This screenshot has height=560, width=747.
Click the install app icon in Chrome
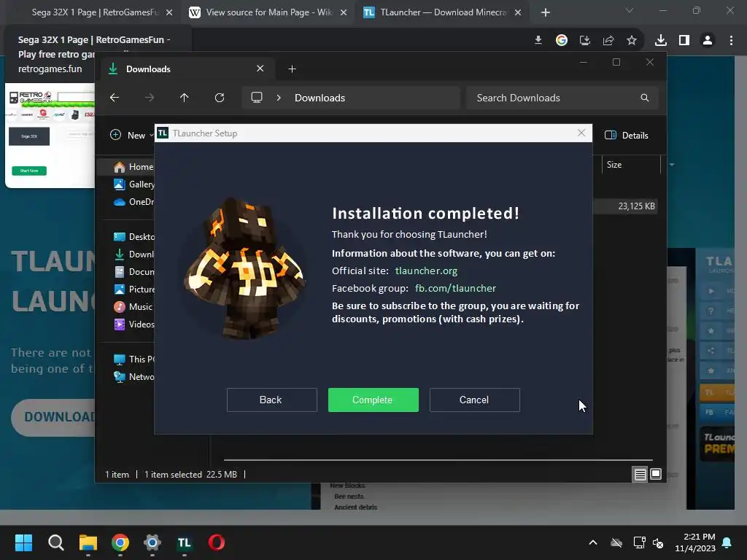click(x=584, y=41)
